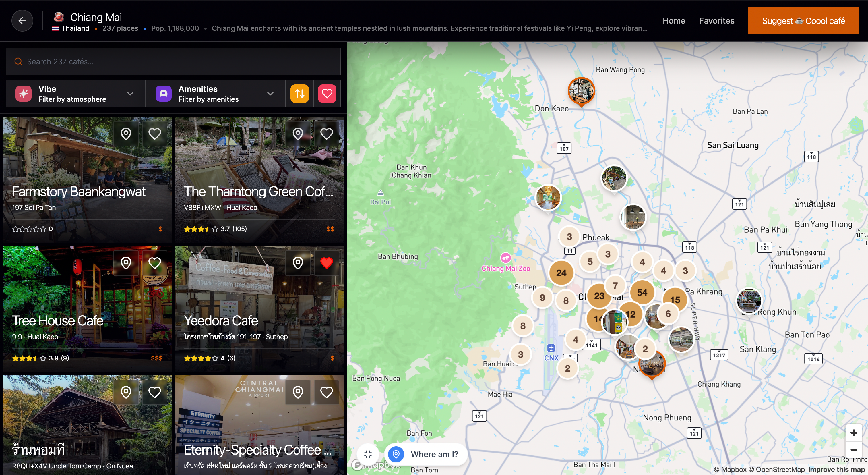Image resolution: width=868 pixels, height=475 pixels.
Task: Zoom in the map with plus button
Action: (x=854, y=432)
